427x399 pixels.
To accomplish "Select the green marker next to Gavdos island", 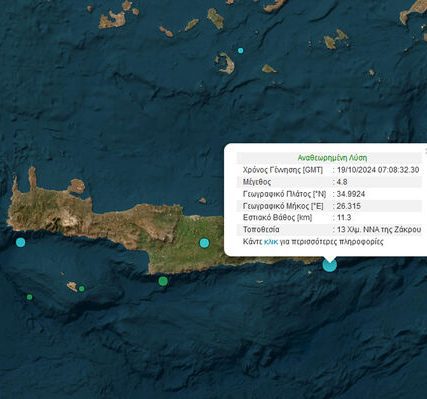I will click(82, 288).
